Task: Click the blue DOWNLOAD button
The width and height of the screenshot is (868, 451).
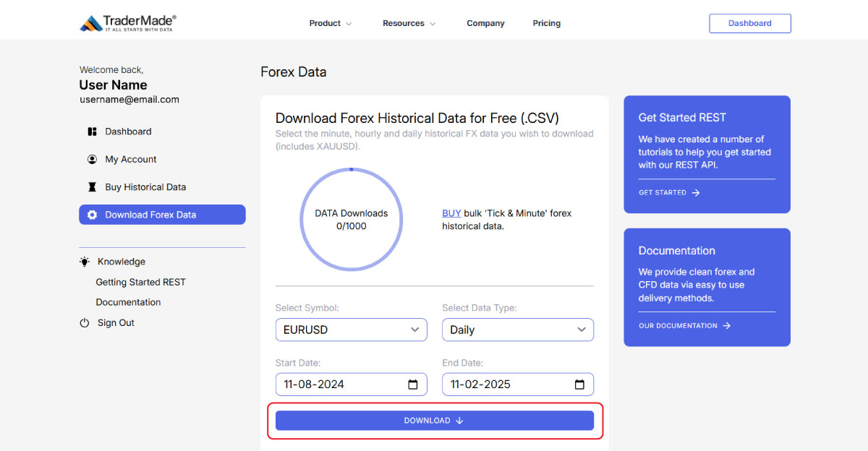Action: [x=435, y=421]
